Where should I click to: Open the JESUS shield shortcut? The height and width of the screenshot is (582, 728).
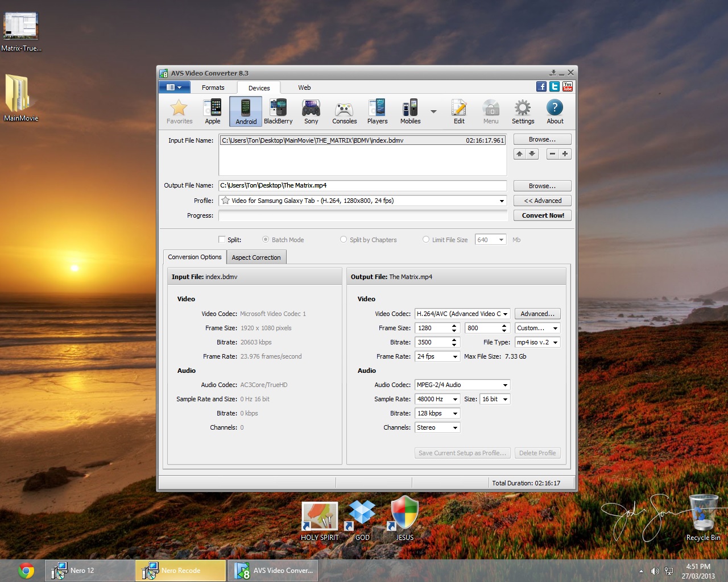(404, 518)
